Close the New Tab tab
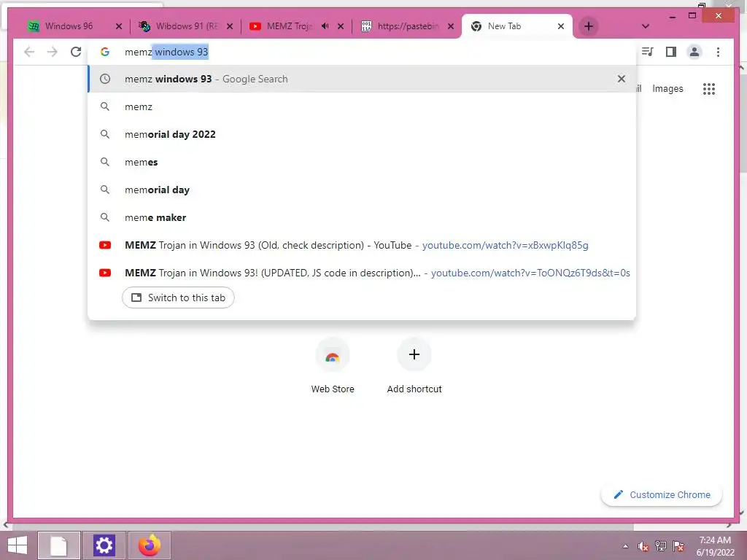This screenshot has height=560, width=747. coord(561,27)
